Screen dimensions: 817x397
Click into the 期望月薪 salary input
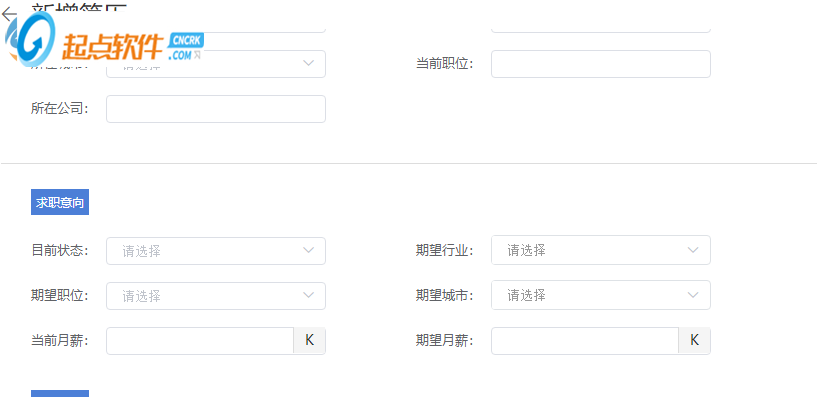585,341
